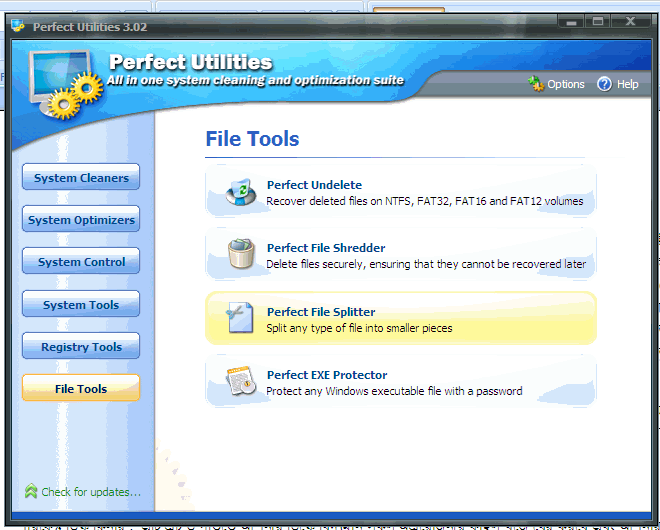Open the System Cleaners section

coord(81,177)
